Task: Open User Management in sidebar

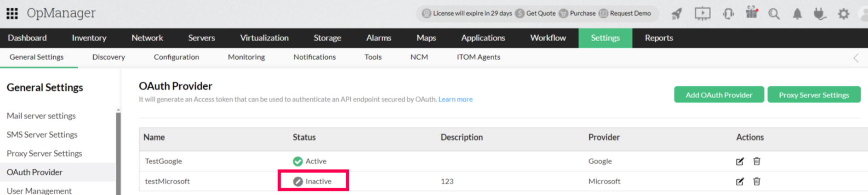Action: [39, 190]
